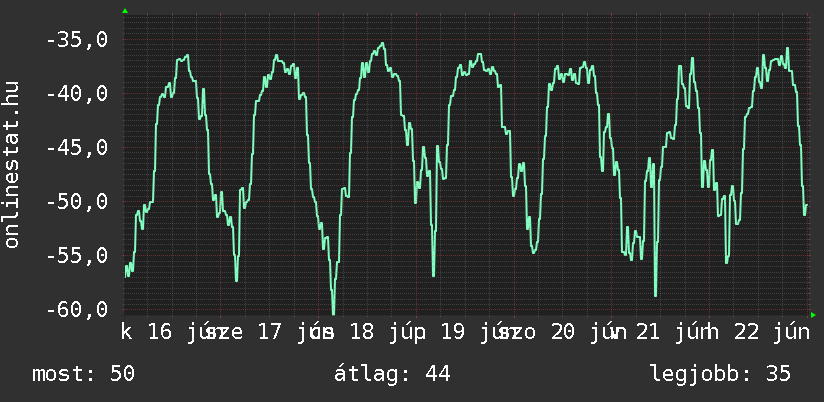The image size is (824, 402).
Task: Click the green arrow atop the y-axis
Action: [125, 11]
